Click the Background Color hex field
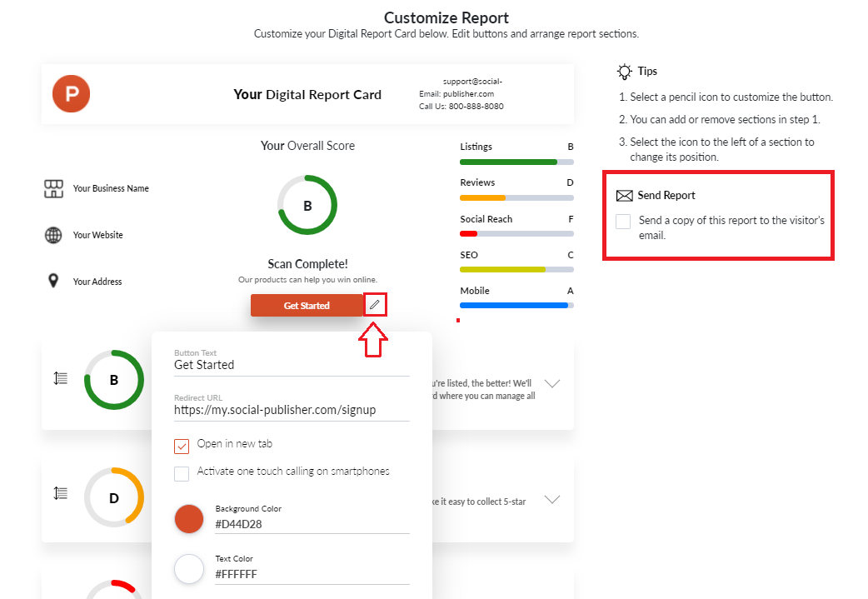Viewport: 868px width, 599px height. (312, 524)
